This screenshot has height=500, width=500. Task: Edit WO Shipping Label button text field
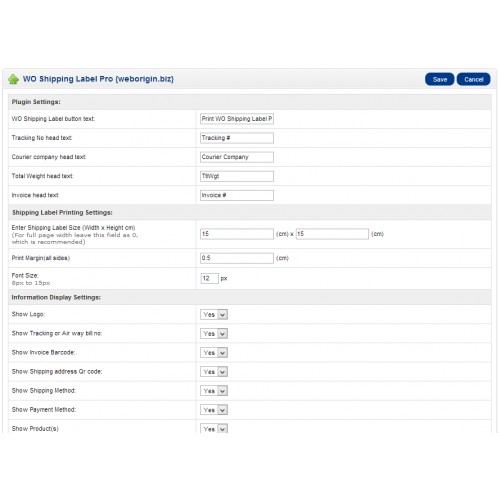pos(237,119)
